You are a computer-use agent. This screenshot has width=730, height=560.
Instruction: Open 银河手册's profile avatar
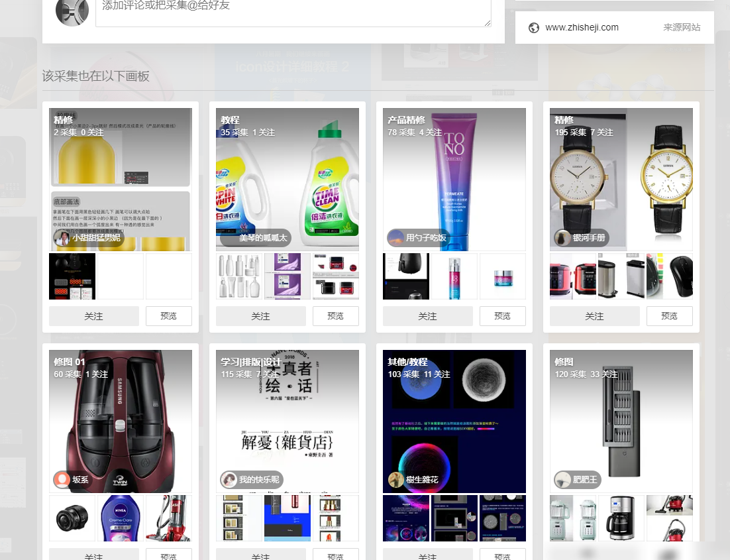pos(562,238)
